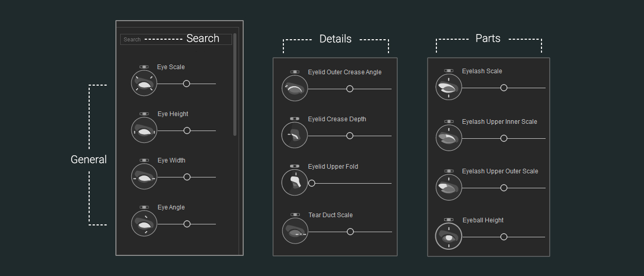Toggle the pill above Eyelid Outer Crease Angle icon
The height and width of the screenshot is (276, 644).
pyautogui.click(x=295, y=72)
